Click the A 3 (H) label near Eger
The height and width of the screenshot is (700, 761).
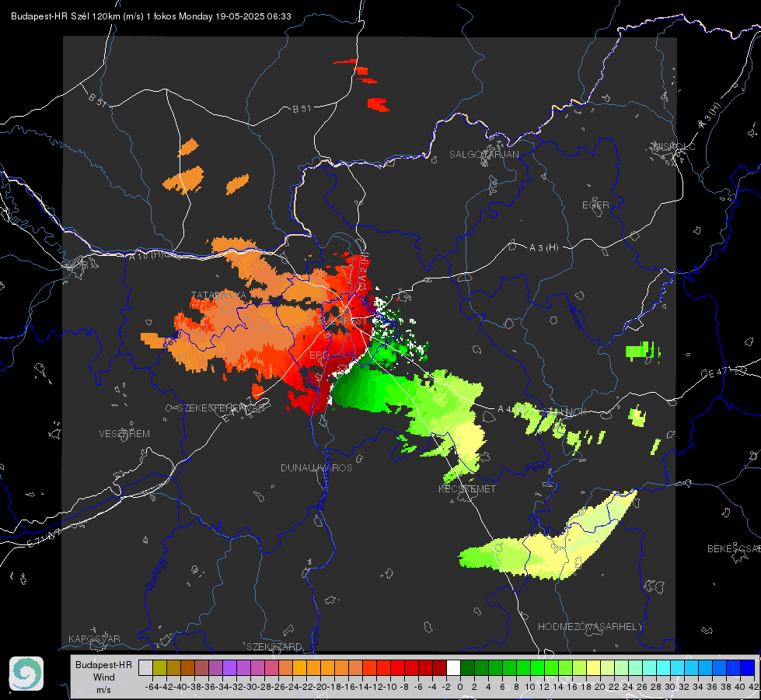(x=543, y=248)
